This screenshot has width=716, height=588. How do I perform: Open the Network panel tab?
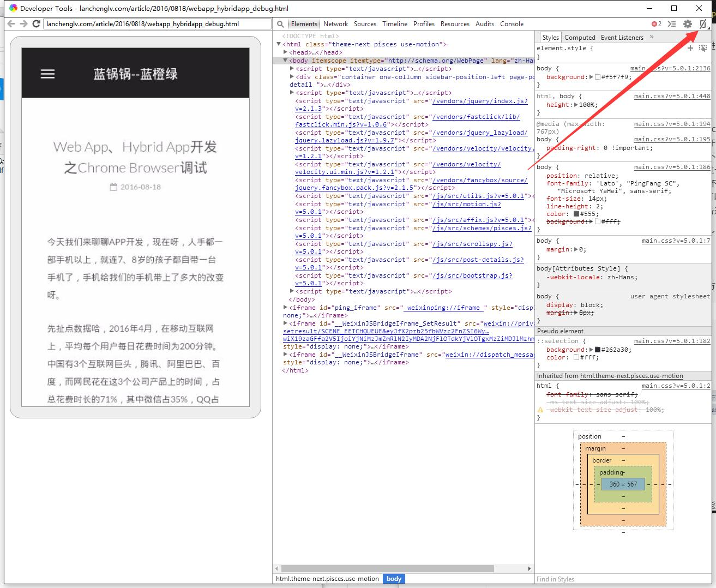pyautogui.click(x=335, y=24)
